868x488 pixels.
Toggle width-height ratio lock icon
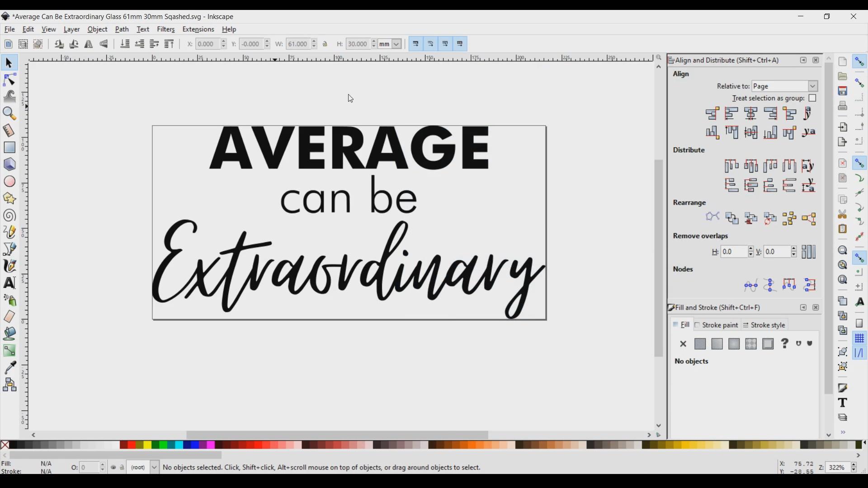click(x=325, y=44)
